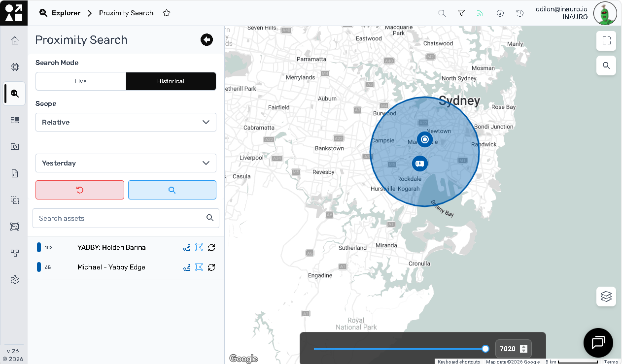Go to Home in left sidebar
This screenshot has height=364, width=622.
click(x=15, y=40)
